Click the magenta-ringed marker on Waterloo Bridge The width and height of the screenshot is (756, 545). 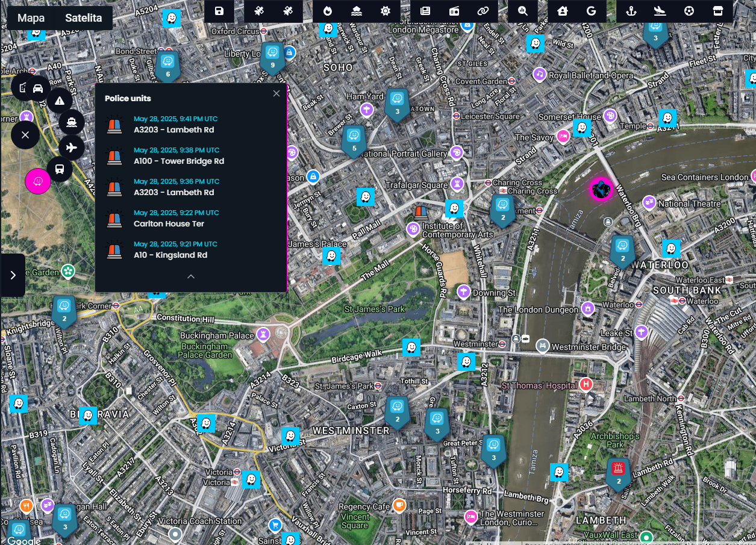[x=601, y=190]
